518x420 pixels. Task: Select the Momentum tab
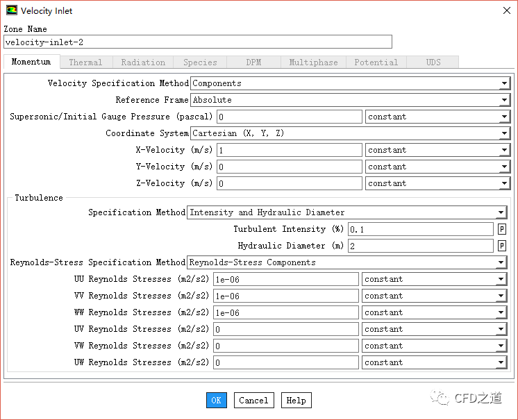31,62
